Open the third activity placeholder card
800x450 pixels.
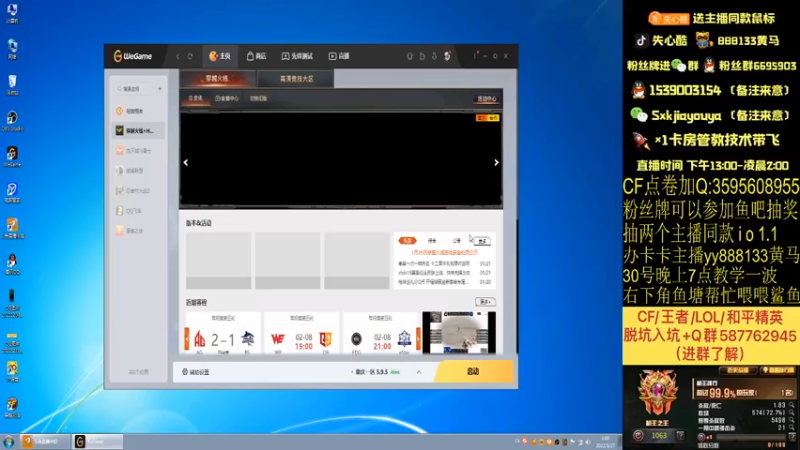coord(357,261)
